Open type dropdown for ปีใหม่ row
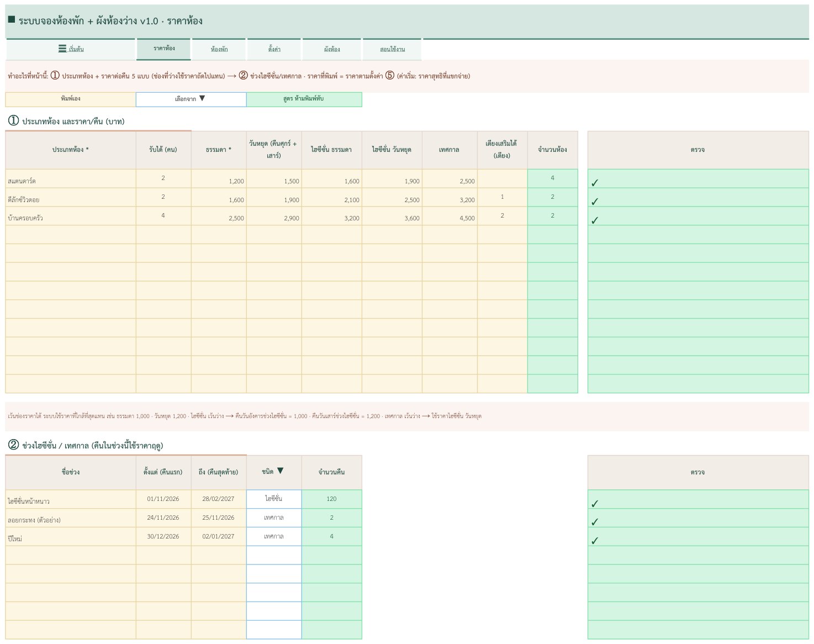814x644 pixels. (x=274, y=536)
